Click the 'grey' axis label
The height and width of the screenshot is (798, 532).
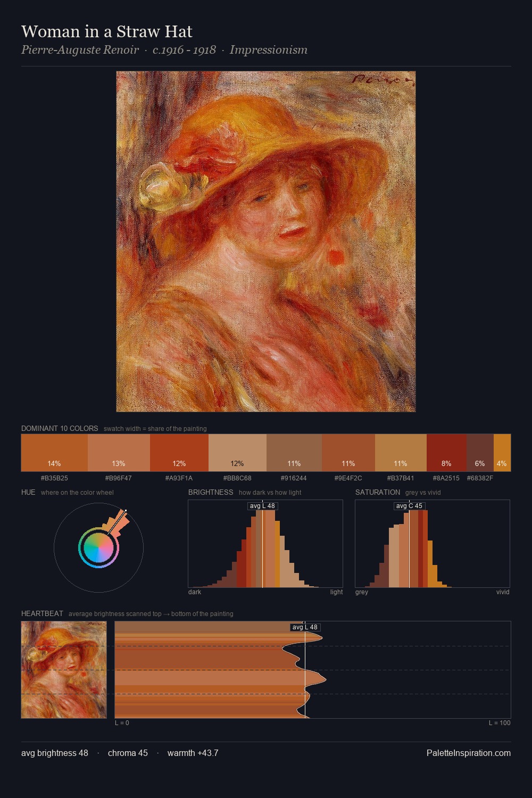point(362,592)
